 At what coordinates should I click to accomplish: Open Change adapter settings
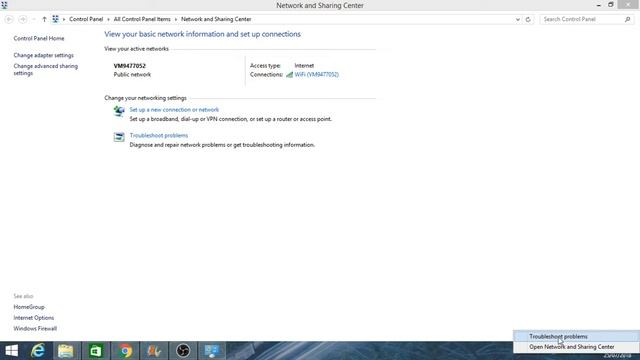point(44,55)
